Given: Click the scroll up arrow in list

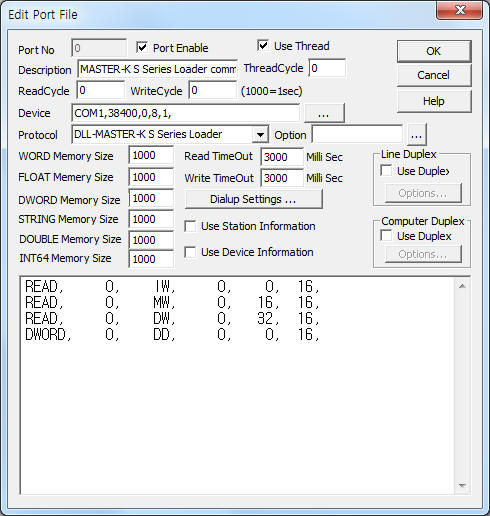Looking at the screenshot, I should 462,286.
